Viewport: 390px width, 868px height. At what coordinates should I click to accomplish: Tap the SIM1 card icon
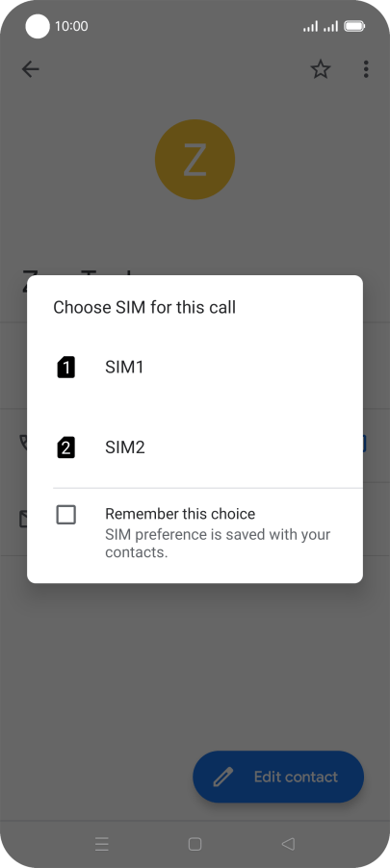tap(65, 367)
